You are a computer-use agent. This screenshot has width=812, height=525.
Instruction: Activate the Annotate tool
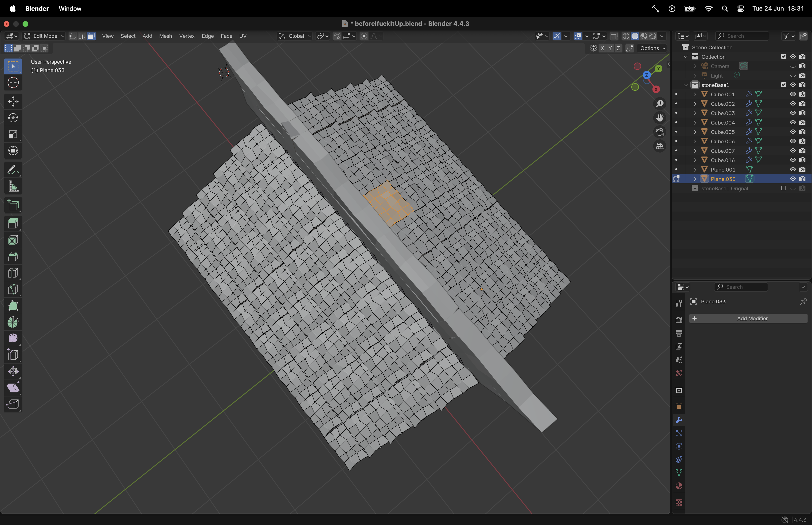point(13,170)
